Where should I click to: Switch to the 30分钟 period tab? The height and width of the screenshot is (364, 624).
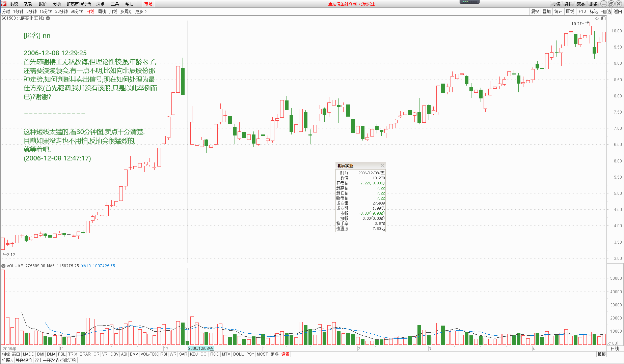61,11
